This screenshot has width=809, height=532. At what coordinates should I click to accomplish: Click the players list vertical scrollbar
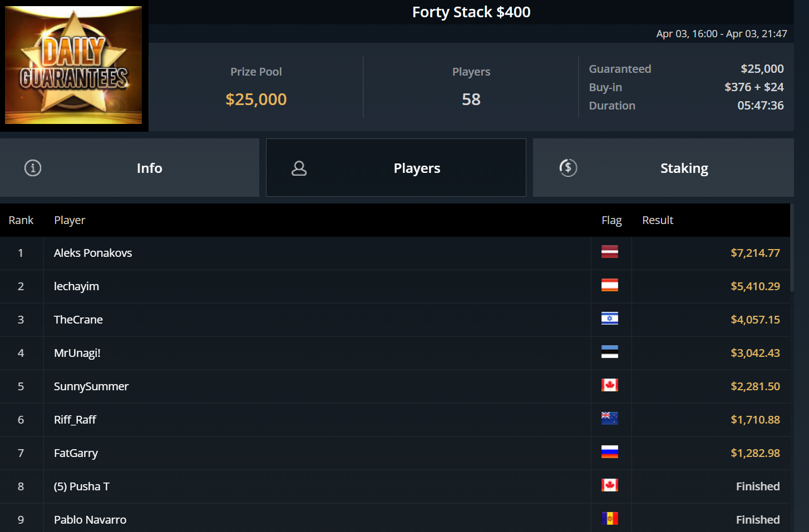[792, 245]
